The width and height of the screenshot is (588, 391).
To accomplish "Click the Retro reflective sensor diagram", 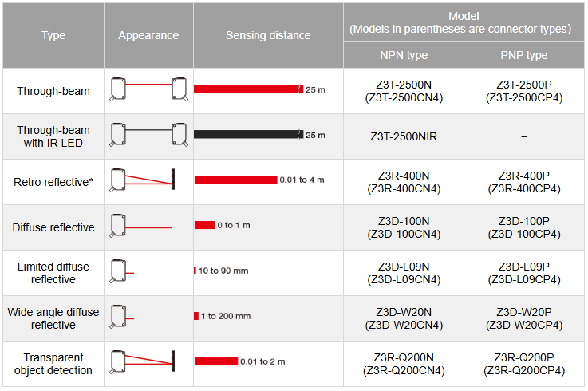I will click(x=144, y=181).
